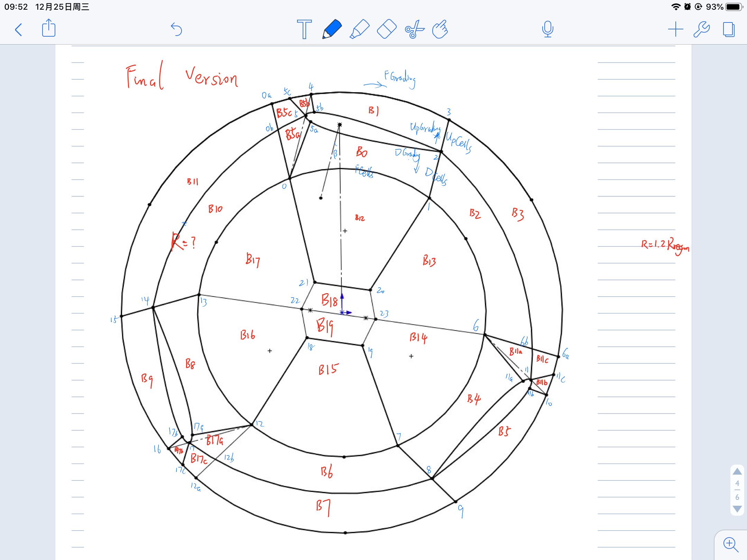Activate the zoom magnifier button
The height and width of the screenshot is (560, 747).
[x=730, y=544]
